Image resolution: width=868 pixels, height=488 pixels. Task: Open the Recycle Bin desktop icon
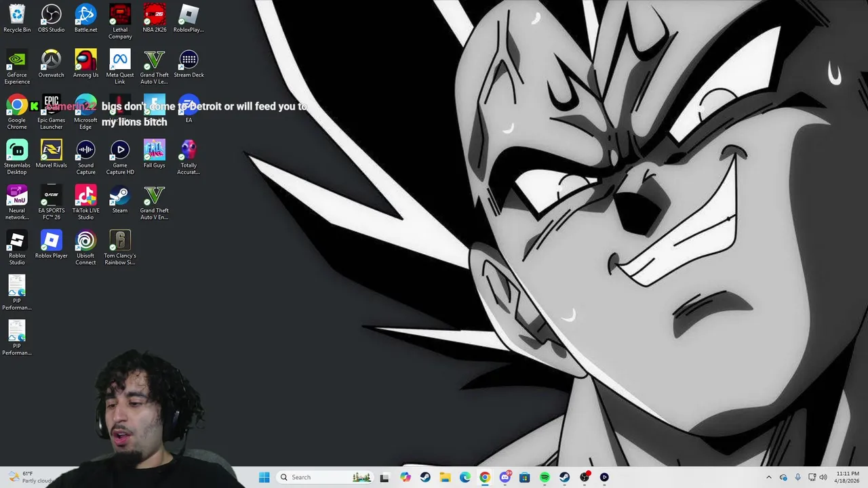17,18
